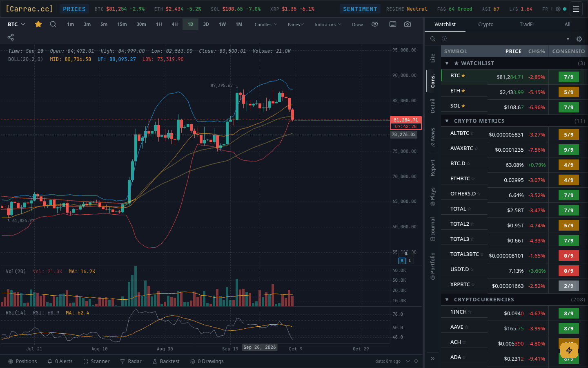The height and width of the screenshot is (368, 588).
Task: Open the Journal side tab
Action: [x=433, y=229]
